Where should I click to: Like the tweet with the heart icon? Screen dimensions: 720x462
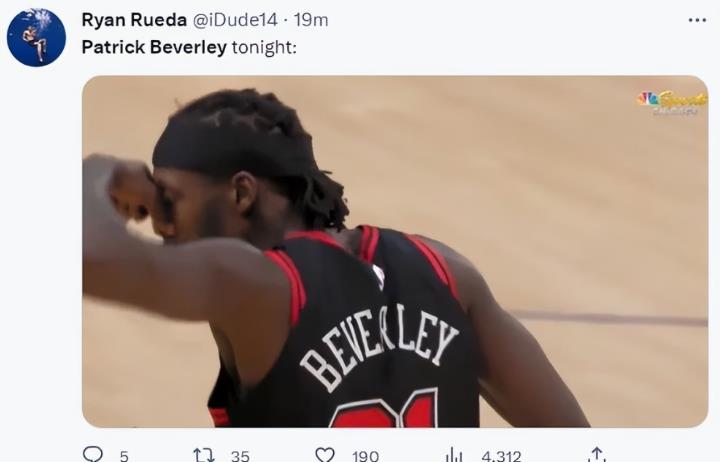coord(325,455)
